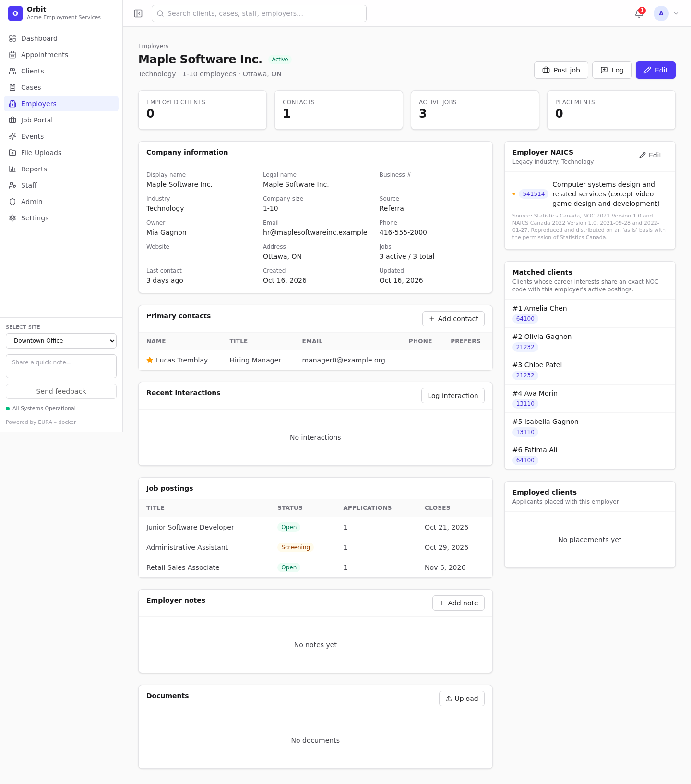Click the Events sparkle icon
Image resolution: width=691 pixels, height=784 pixels.
[12, 136]
